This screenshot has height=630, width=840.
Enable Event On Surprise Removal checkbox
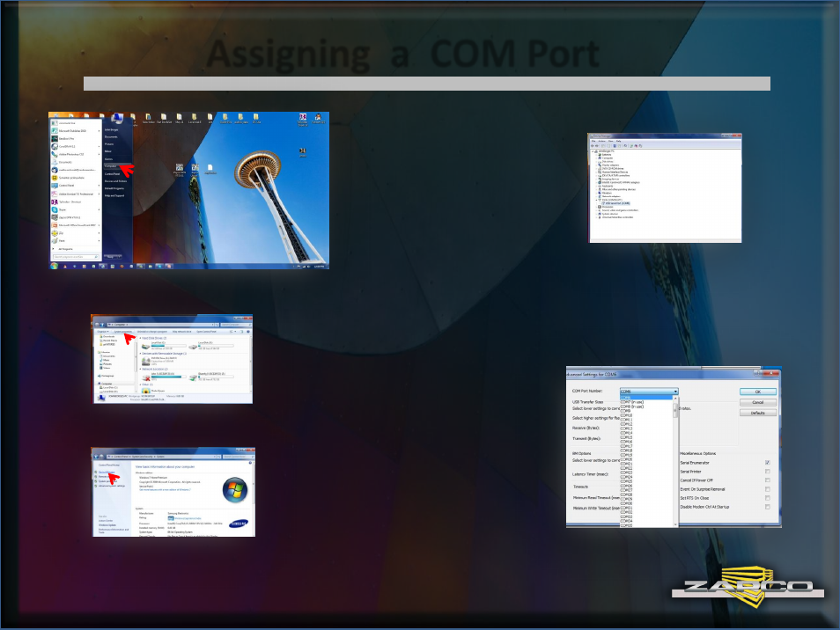click(x=768, y=489)
